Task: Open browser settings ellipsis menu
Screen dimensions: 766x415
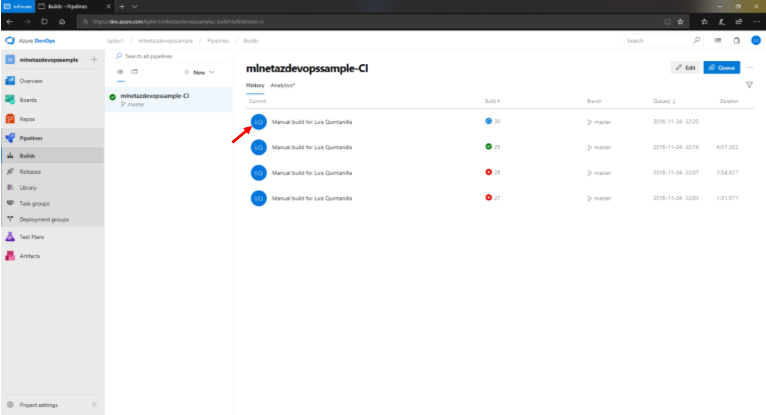Action: point(756,21)
